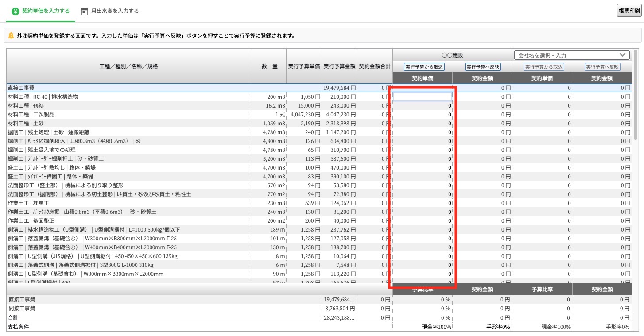Image resolution: width=644 pixels, height=336 pixels.
Task: Click the disabled 実行予算へ反映 in second company column
Action: point(602,67)
